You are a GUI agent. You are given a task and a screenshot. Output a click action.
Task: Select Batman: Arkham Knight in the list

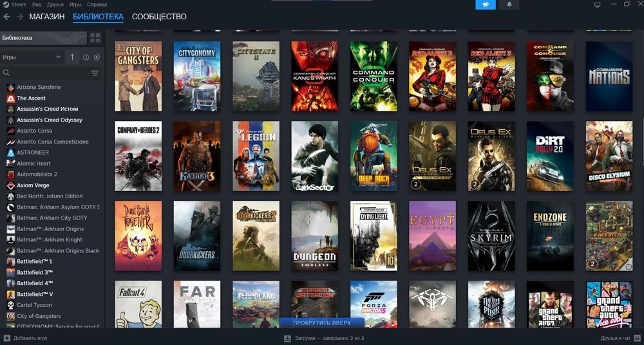pos(50,239)
